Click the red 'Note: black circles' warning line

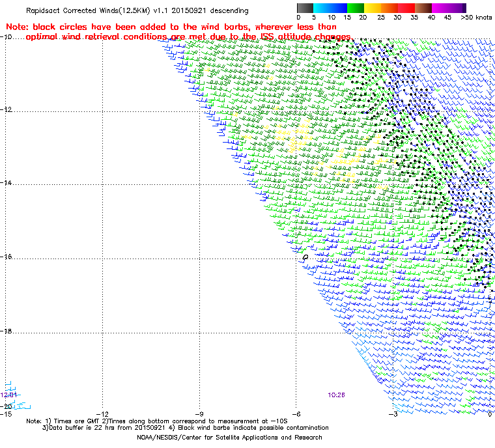click(171, 27)
